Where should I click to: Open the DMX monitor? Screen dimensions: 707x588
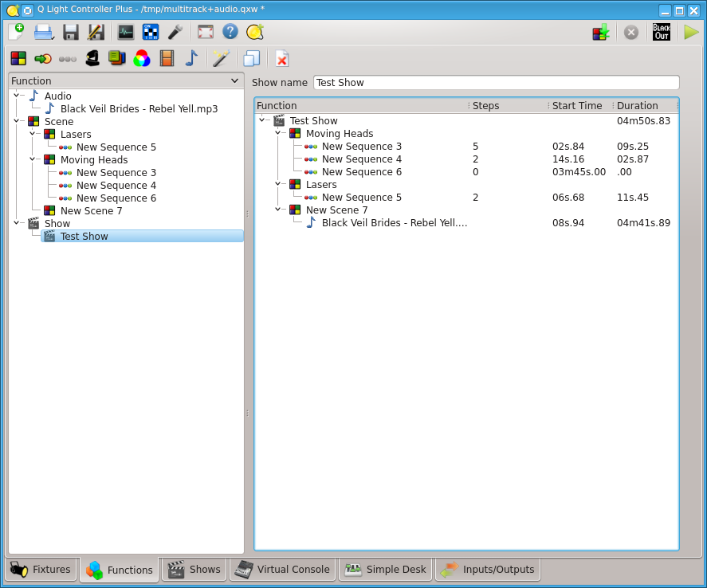[125, 32]
